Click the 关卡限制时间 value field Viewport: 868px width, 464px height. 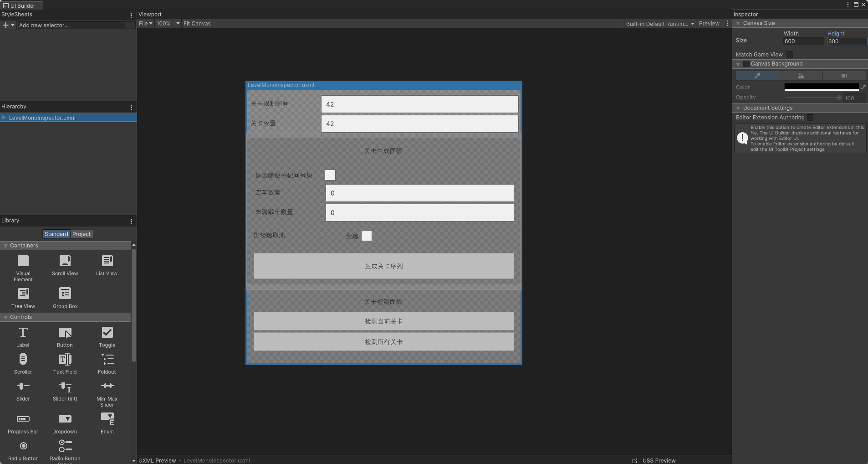click(x=420, y=104)
